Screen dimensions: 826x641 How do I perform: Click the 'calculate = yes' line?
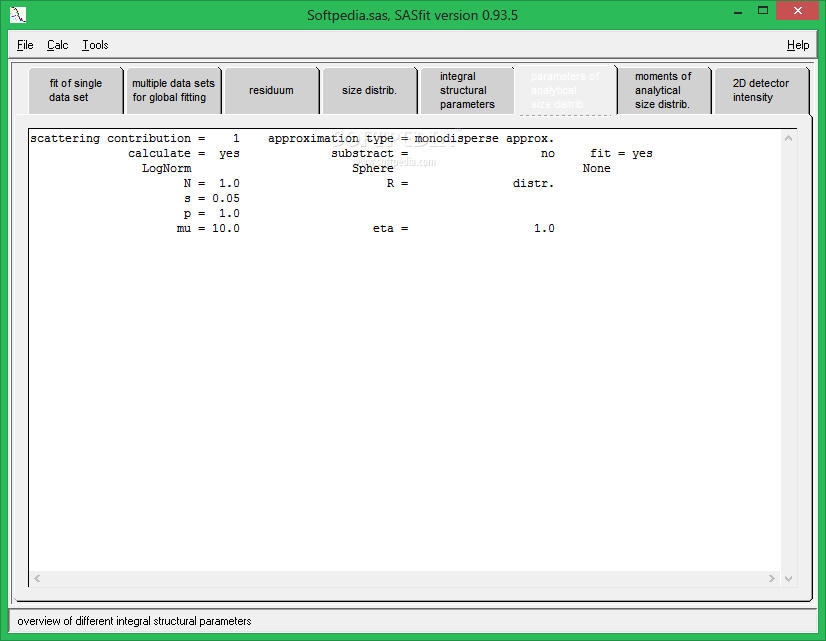[184, 153]
